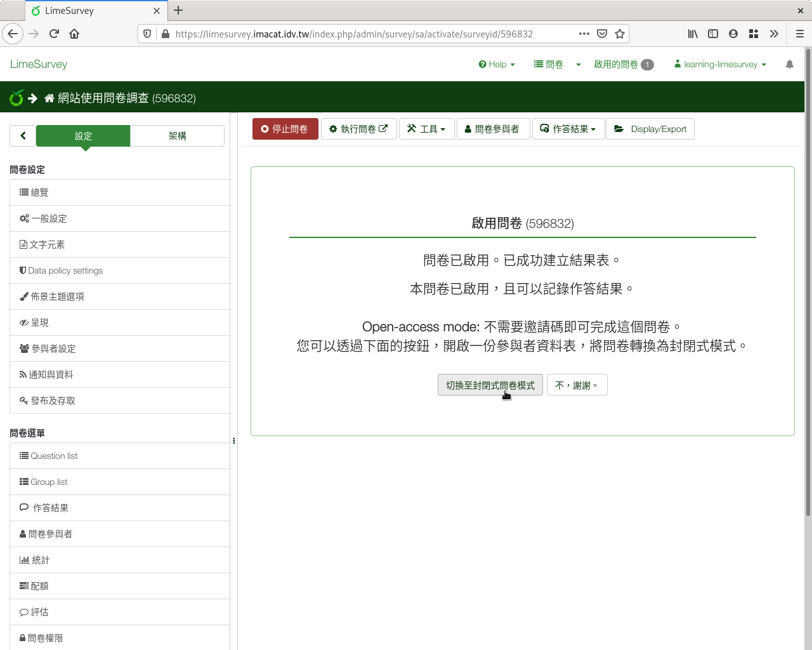Screen dimensions: 812x650
Task: Click the sidebar resize handle dots
Action: [234, 441]
